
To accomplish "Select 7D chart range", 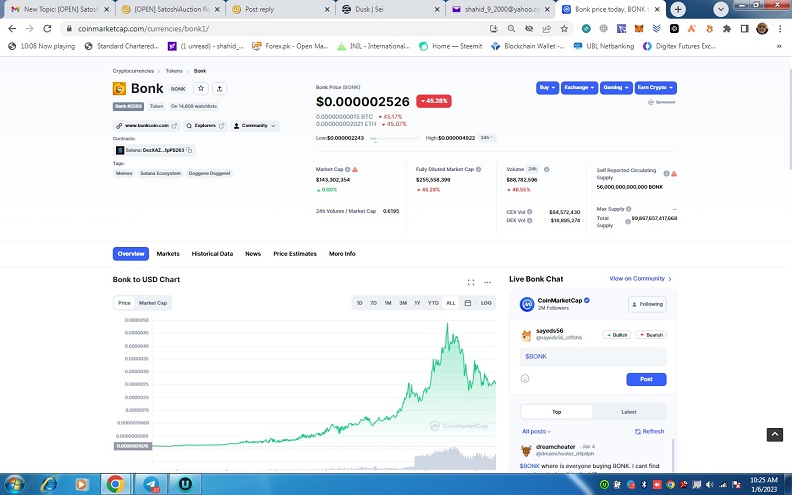I will 373,303.
